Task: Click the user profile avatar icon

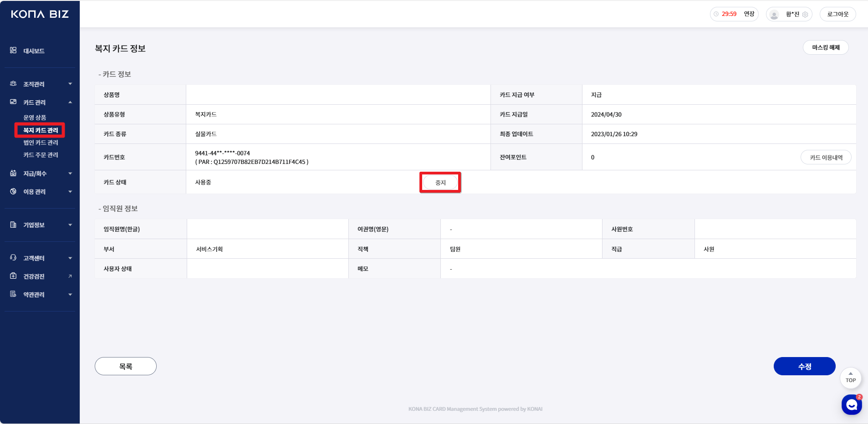Action: coord(774,15)
